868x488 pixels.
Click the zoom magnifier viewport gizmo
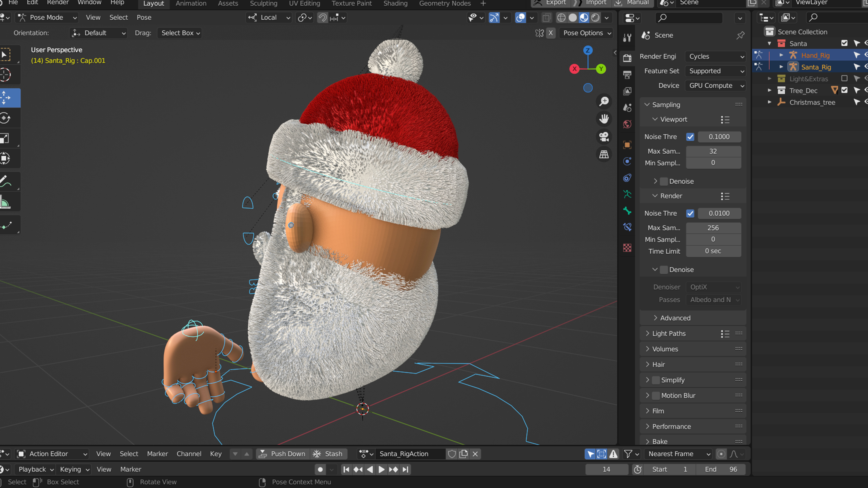point(604,101)
